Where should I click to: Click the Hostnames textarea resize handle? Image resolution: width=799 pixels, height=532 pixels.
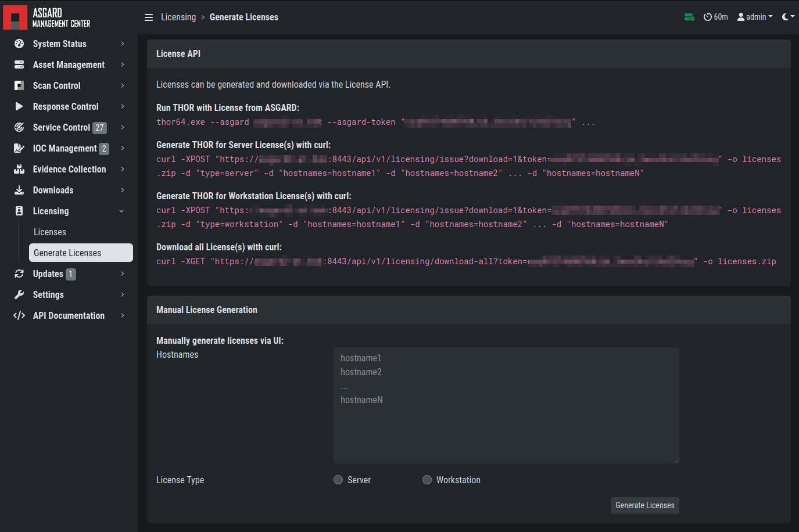point(676,460)
